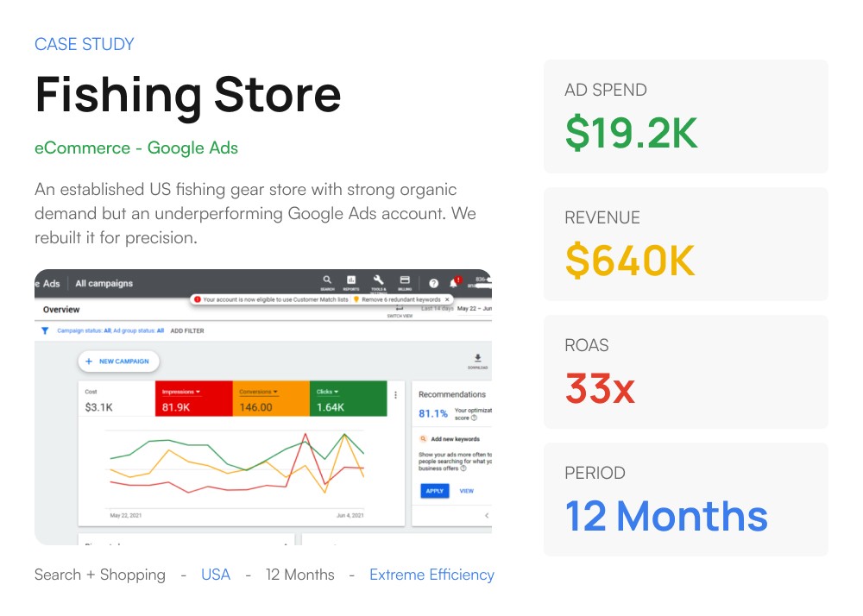Viewport: 863px width, 616px height.
Task: Open Search in Google Ads header
Action: click(327, 282)
